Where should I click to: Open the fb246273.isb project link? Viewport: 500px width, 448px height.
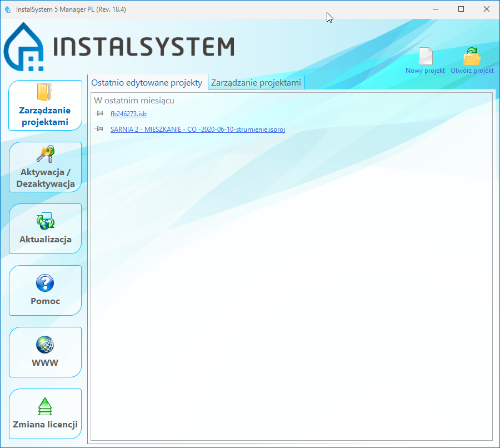128,114
